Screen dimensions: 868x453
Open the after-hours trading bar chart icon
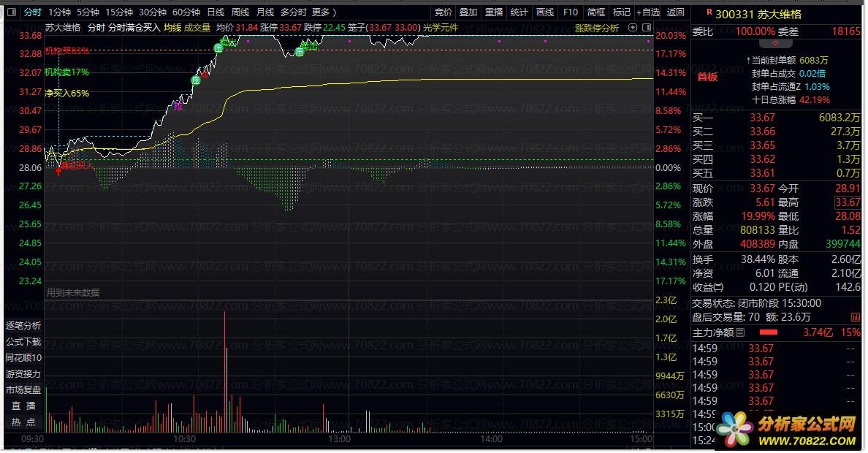click(856, 317)
